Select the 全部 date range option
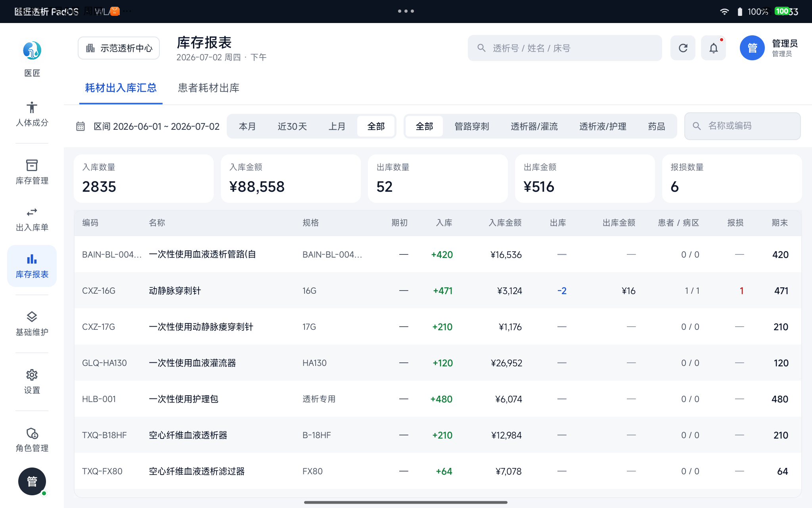Screen dimensions: 812x508 (376, 126)
